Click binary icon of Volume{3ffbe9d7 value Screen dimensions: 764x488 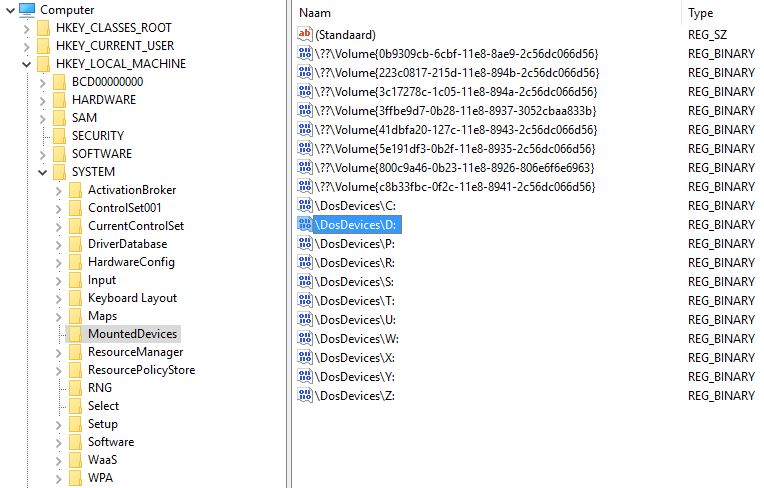305,111
